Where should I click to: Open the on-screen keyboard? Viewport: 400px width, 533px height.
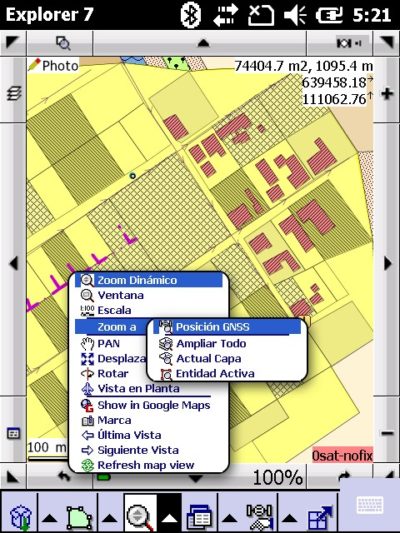coord(370,504)
